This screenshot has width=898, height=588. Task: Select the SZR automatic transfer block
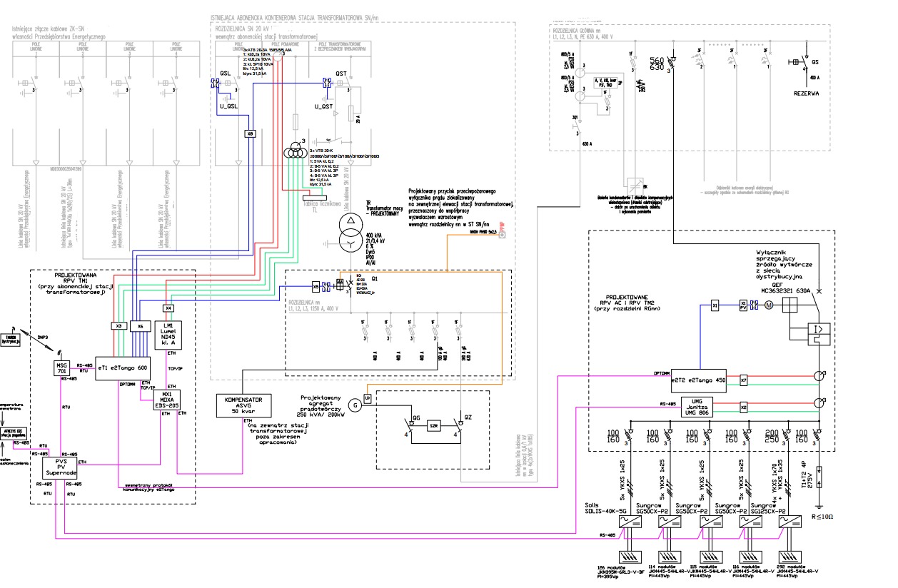pyautogui.click(x=433, y=426)
